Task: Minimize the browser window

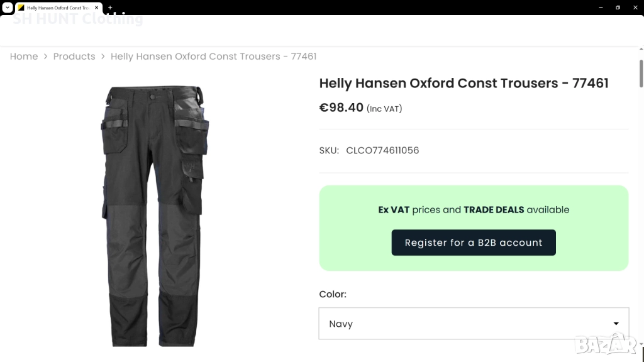Action: coord(600,8)
